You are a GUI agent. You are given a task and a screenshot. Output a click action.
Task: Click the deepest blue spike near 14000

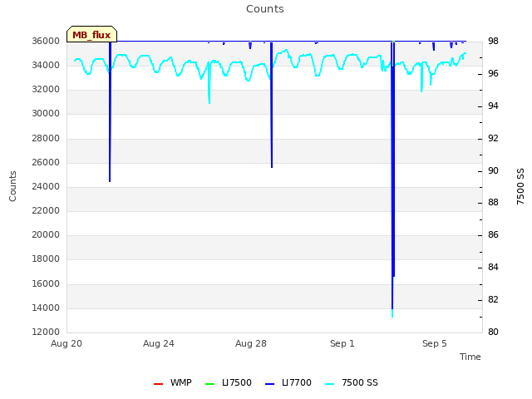point(392,176)
